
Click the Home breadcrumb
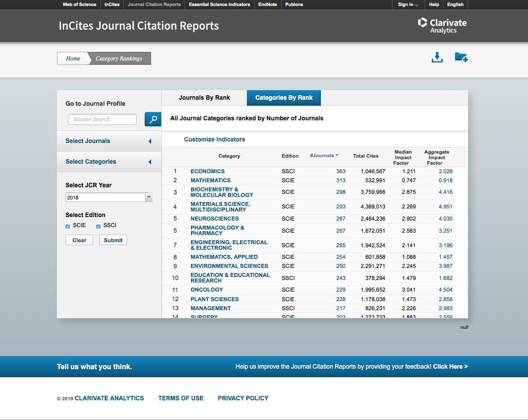coord(73,58)
